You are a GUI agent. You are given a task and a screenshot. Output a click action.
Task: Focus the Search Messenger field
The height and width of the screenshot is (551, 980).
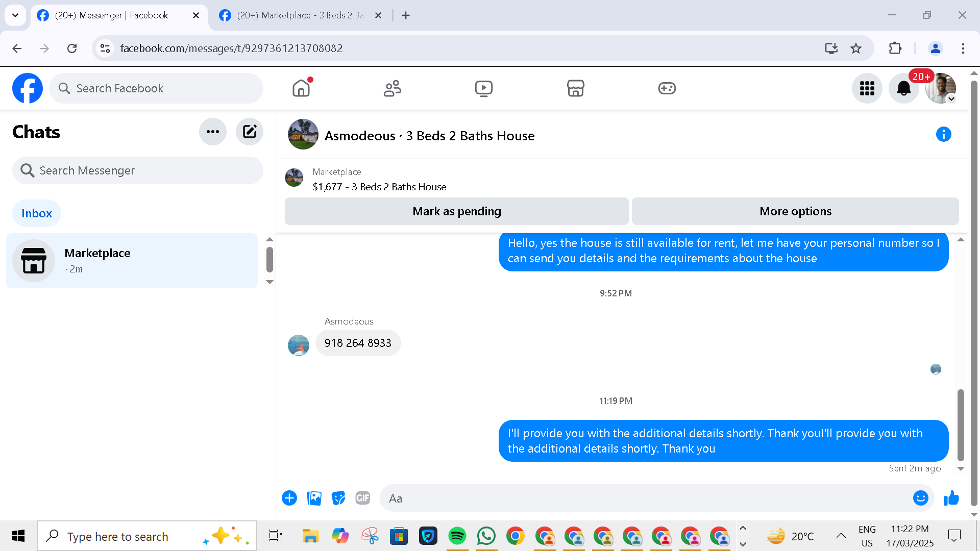(x=138, y=170)
